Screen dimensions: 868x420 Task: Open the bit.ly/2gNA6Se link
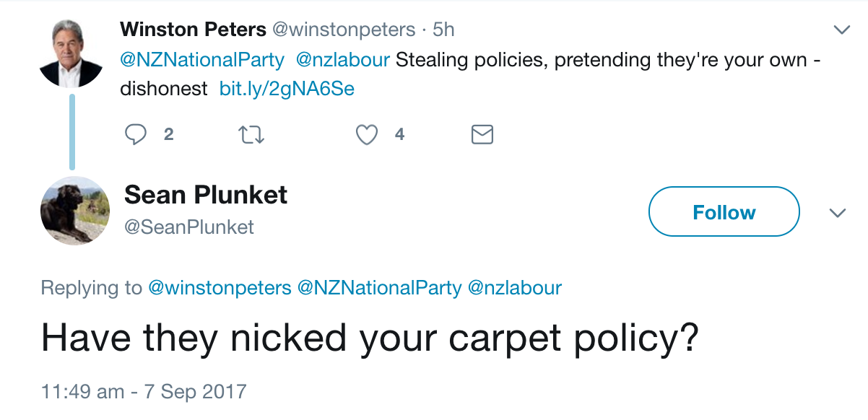[x=287, y=89]
